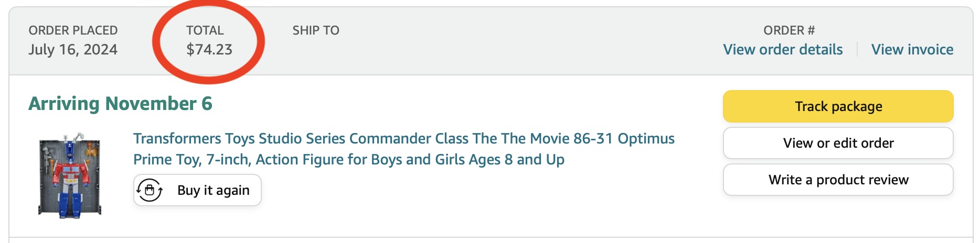Click the View invoice link
The image size is (980, 243).
912,50
